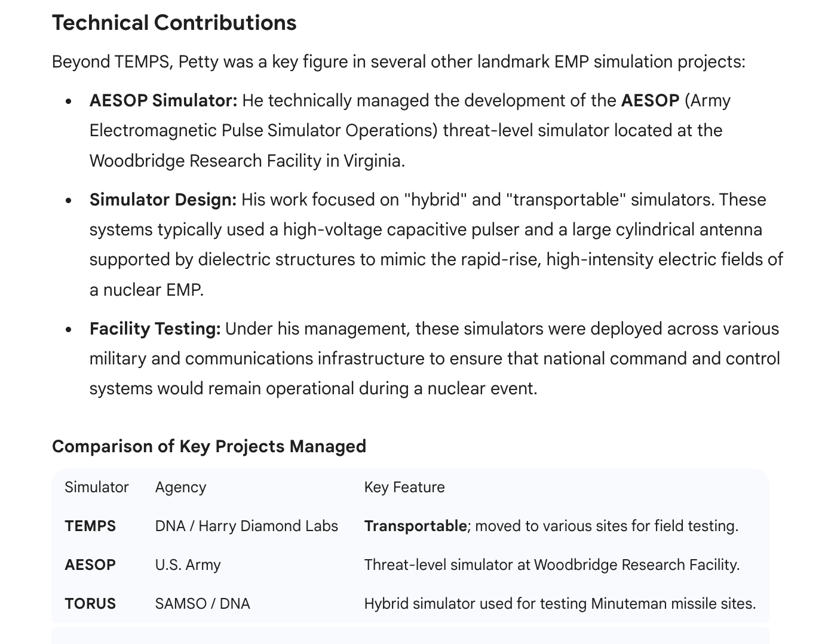This screenshot has width=822, height=644.
Task: Select the AESOP table row label
Action: point(90,565)
